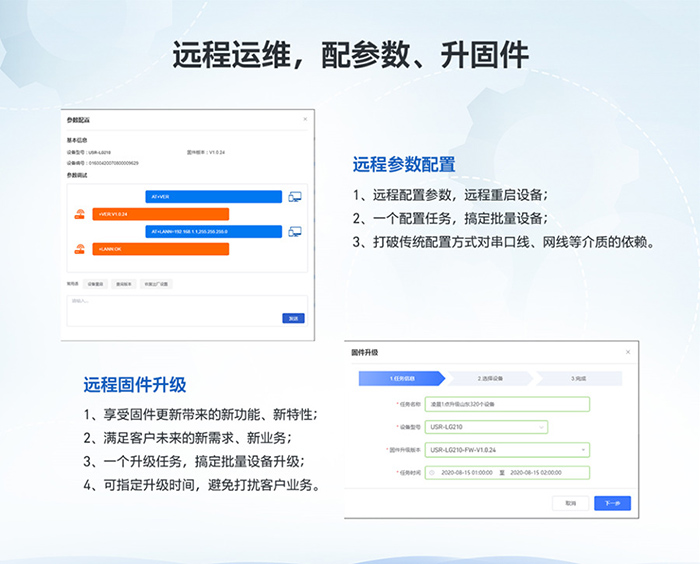This screenshot has height=564, width=700.
Task: Select the 1.任务信息 step tab
Action: pos(398,379)
